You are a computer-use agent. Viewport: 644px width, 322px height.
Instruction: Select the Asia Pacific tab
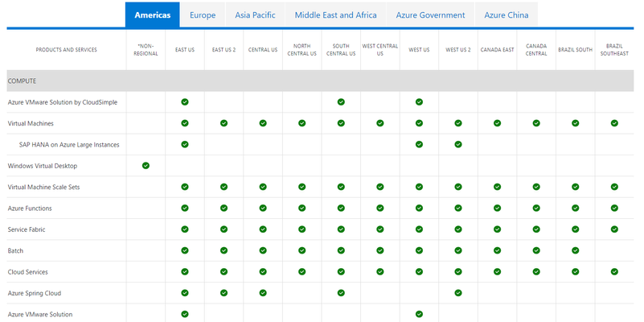(255, 15)
